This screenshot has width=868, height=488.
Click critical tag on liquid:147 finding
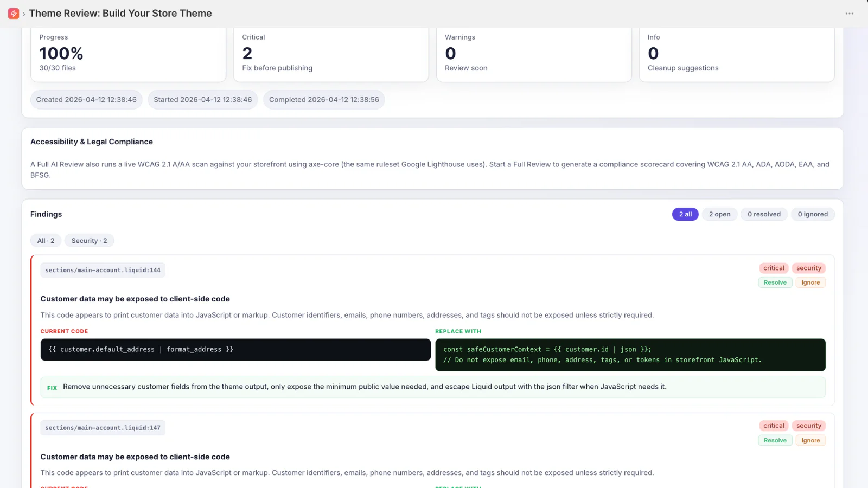pyautogui.click(x=774, y=426)
